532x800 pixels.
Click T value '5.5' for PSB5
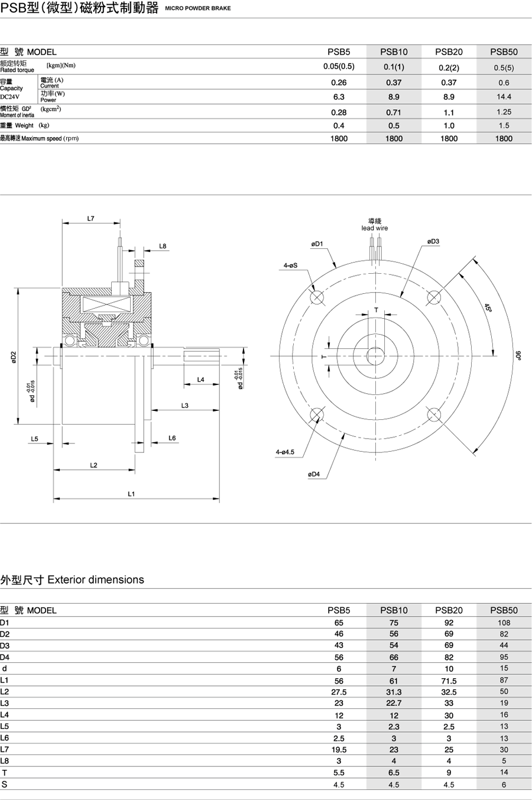click(x=339, y=773)
